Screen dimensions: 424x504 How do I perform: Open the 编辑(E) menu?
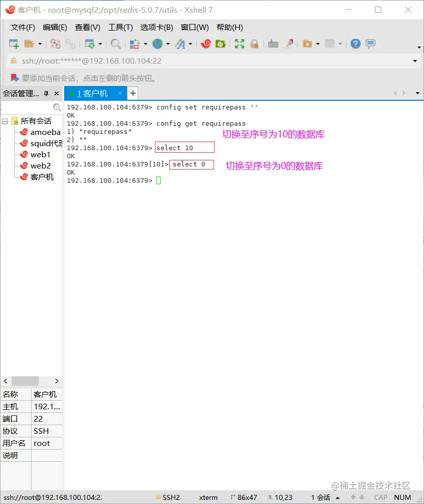(x=55, y=27)
